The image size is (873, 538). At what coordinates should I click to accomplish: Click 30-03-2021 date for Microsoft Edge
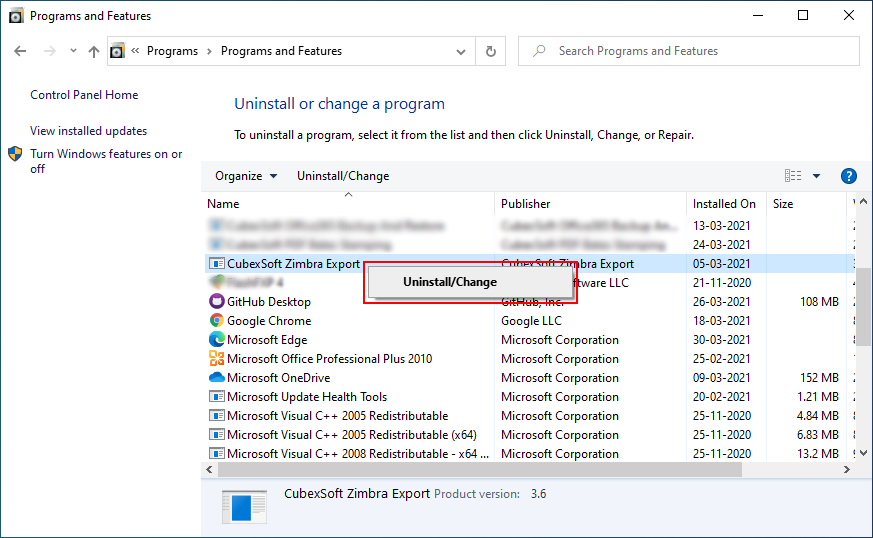click(722, 340)
